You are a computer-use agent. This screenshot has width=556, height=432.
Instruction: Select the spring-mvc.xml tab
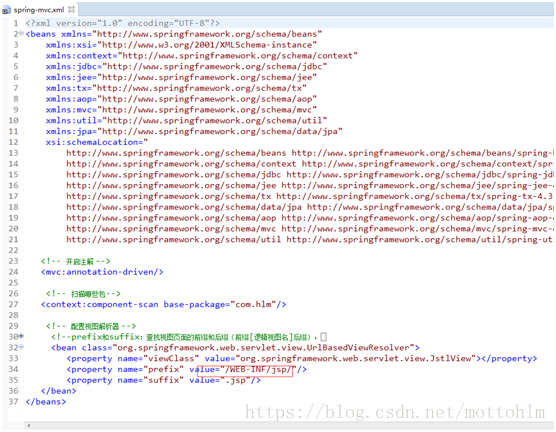[39, 10]
